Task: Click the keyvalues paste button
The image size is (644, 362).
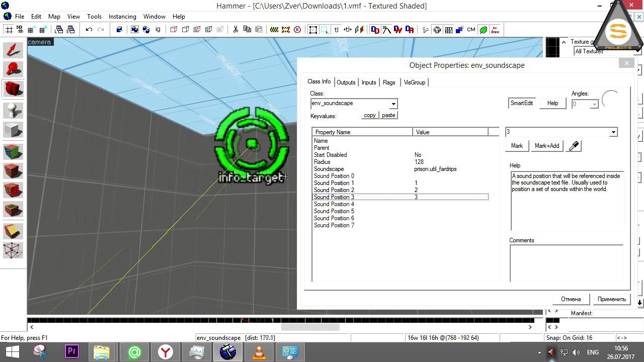Action: click(388, 115)
